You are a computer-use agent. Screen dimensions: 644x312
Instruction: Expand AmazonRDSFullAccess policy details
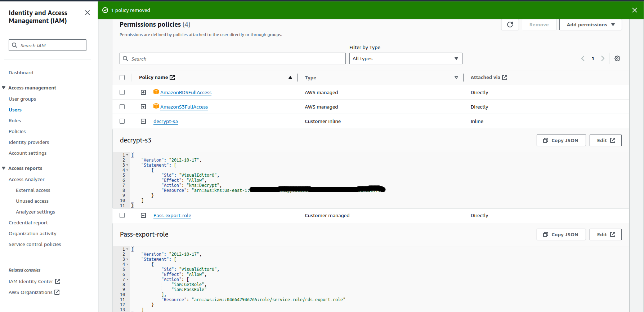click(x=143, y=92)
